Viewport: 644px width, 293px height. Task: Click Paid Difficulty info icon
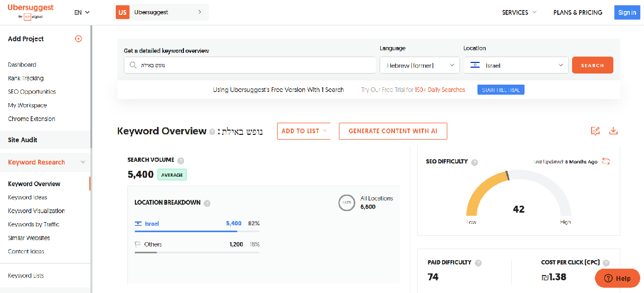[x=478, y=263]
